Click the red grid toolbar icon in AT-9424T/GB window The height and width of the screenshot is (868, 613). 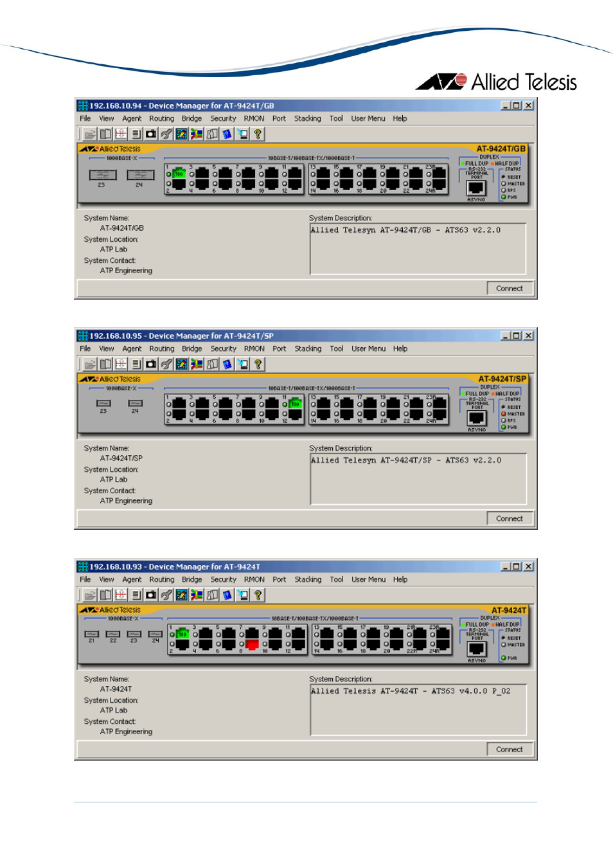pos(121,134)
